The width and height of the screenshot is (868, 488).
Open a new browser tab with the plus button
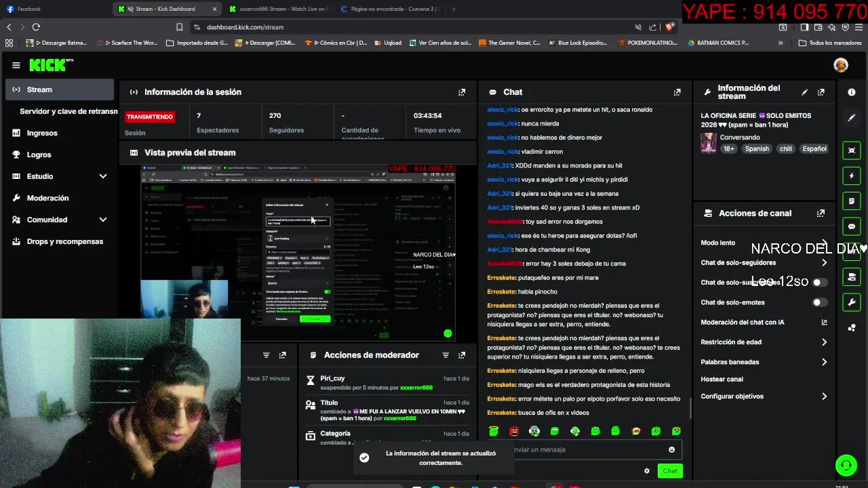tap(454, 9)
